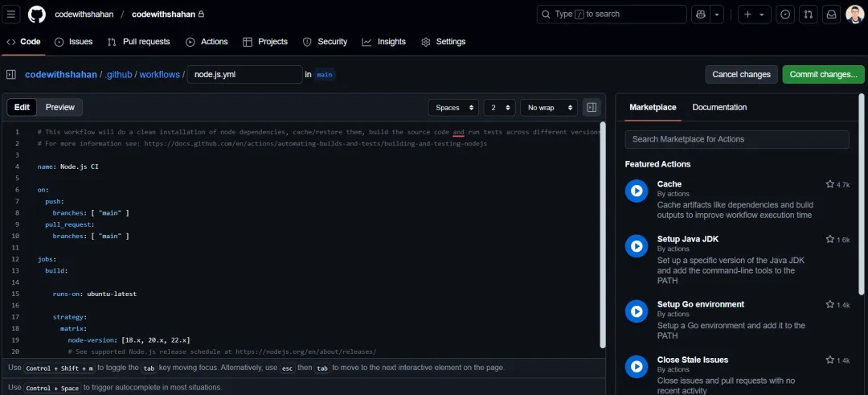This screenshot has height=395, width=868.
Task: Open the Security tab
Action: (x=325, y=42)
